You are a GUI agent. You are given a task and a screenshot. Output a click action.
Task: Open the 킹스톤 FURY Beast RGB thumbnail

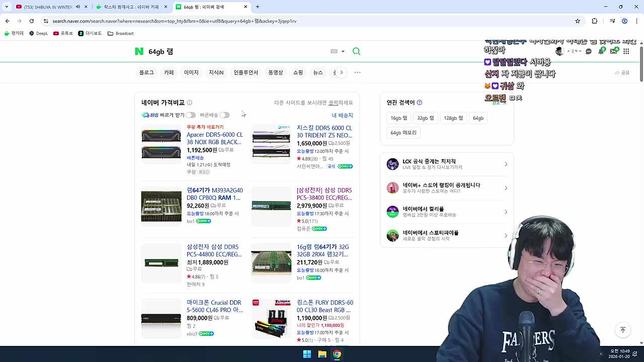tap(271, 319)
